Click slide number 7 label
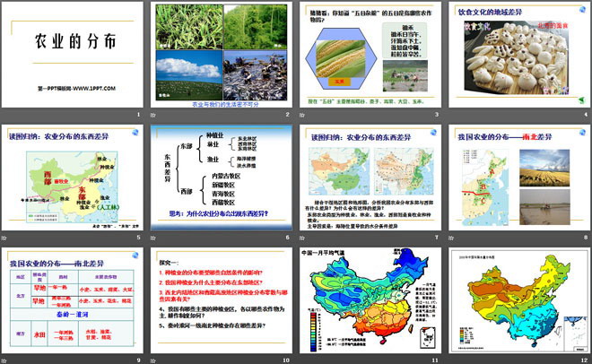Image resolution: width=592 pixels, height=364 pixels. coord(437,238)
